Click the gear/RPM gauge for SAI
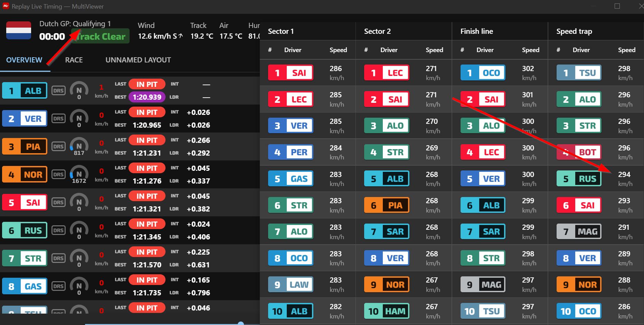644x325 pixels. 79,203
